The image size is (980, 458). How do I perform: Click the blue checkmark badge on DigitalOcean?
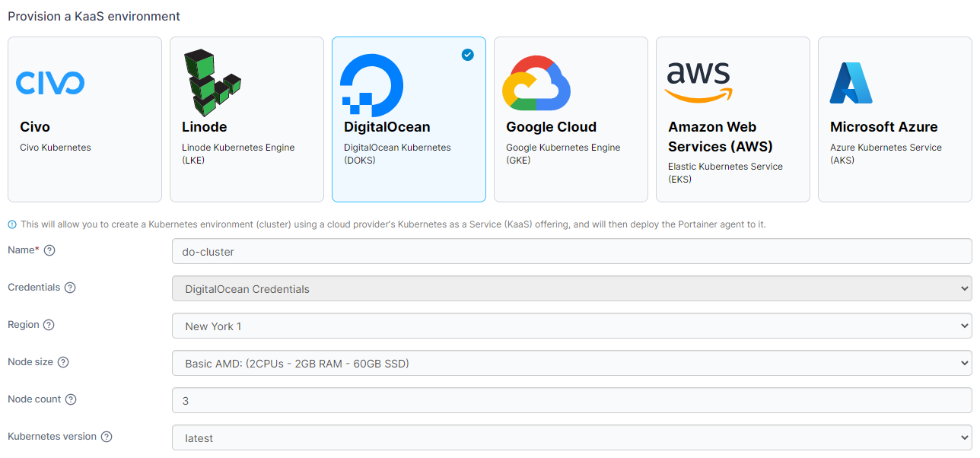point(467,55)
